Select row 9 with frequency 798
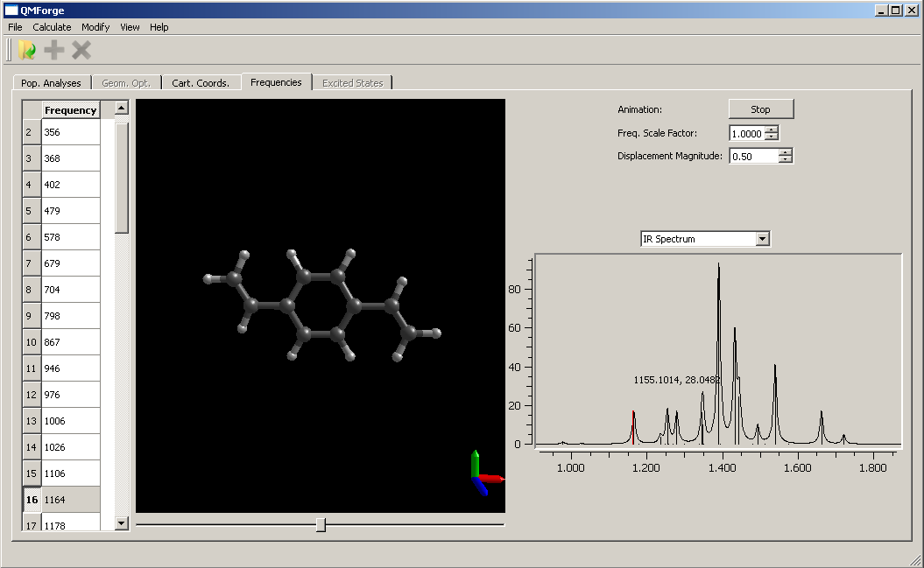Screen dimensions: 924x568 pos(70,316)
